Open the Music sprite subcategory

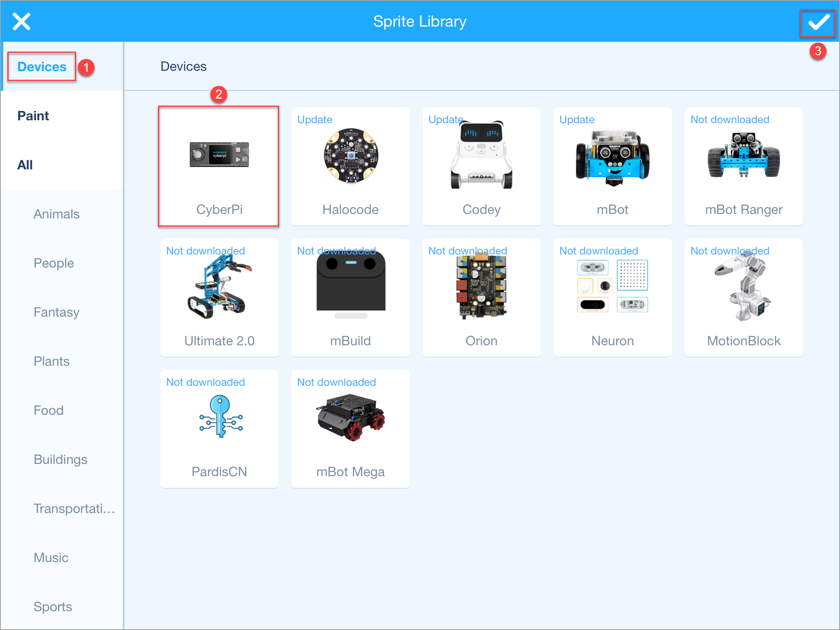[51, 558]
